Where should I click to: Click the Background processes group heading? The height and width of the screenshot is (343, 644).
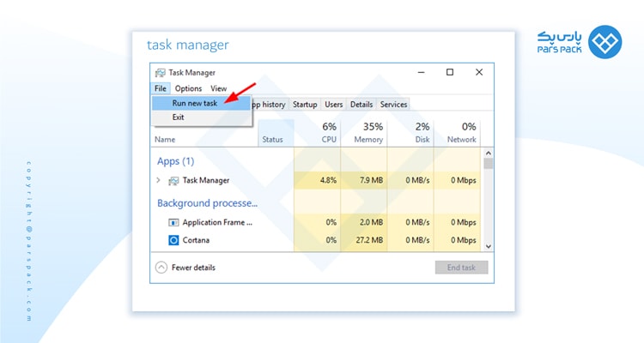click(x=208, y=203)
